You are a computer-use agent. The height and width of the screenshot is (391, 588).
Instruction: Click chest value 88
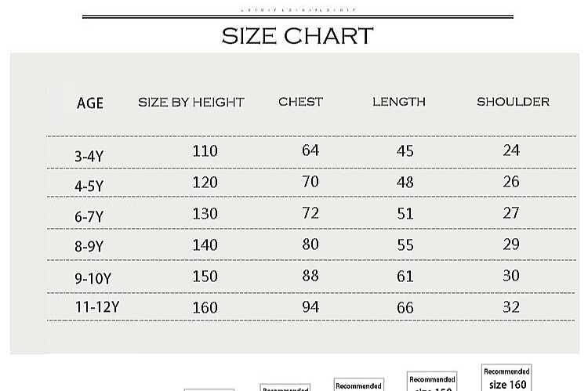pyautogui.click(x=310, y=276)
